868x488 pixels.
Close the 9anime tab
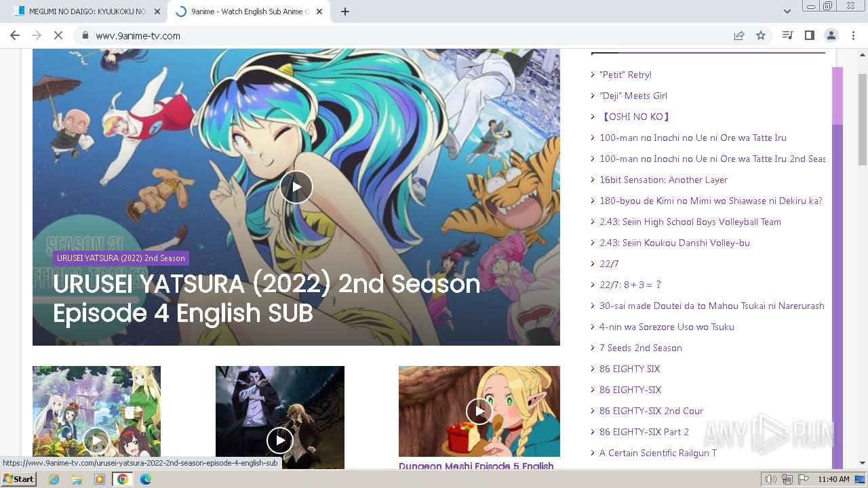[319, 12]
